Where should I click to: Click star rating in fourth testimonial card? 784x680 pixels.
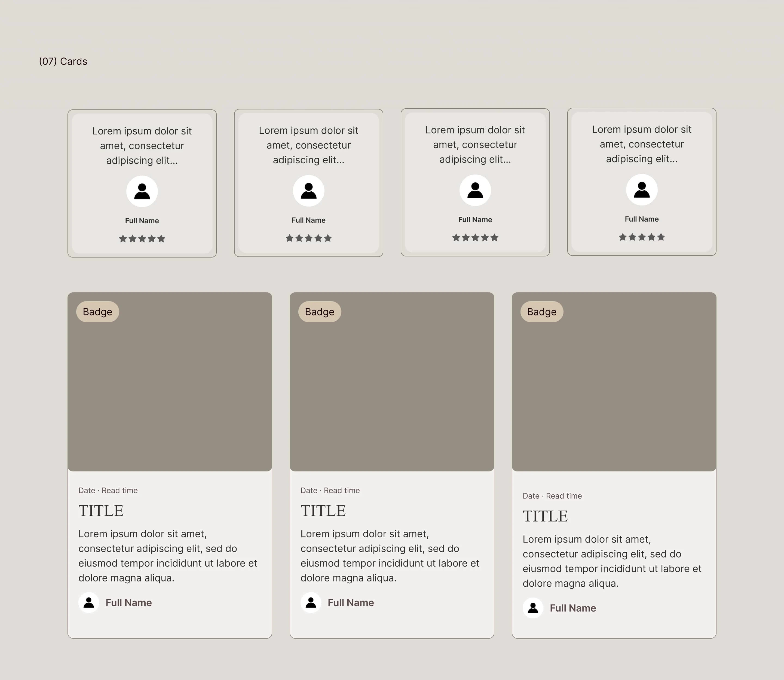pyautogui.click(x=642, y=237)
